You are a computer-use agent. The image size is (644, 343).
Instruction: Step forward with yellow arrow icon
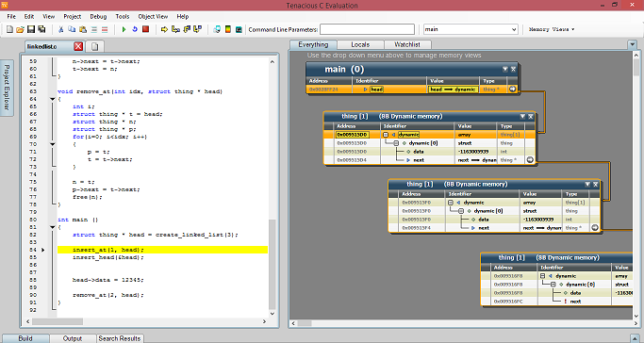164,29
